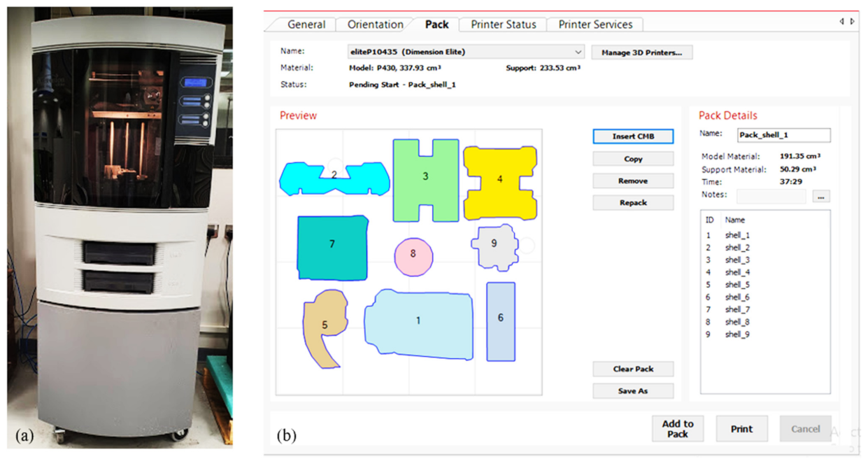Open the printer name dropdown
Screen dimensions: 868x466
(x=578, y=52)
